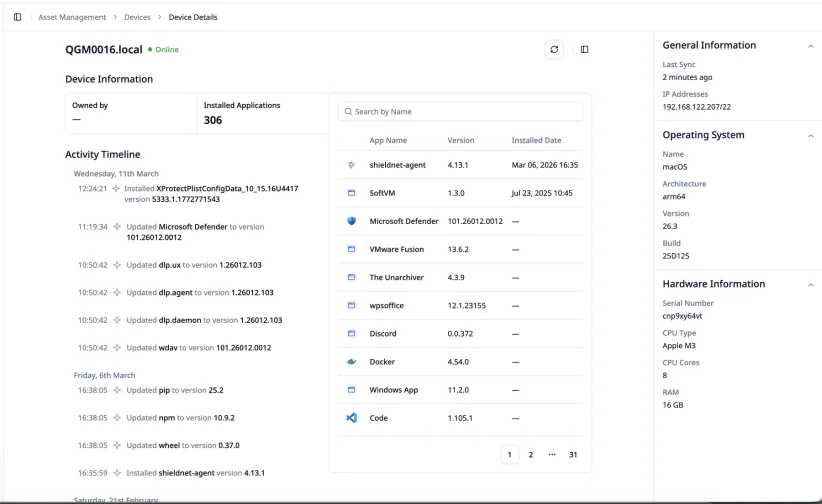
Task: Click the timeline icon for dlp.daemon update
Action: [x=117, y=320]
